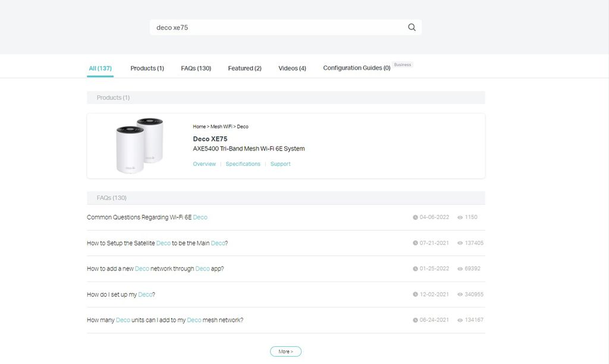Click the clock icon beside 04-06-2022
The image size is (609, 364).
click(x=416, y=217)
